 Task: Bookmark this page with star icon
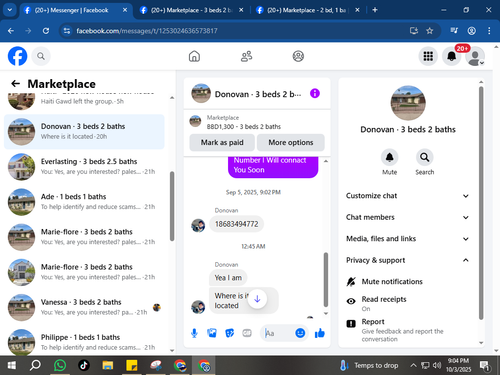click(430, 31)
